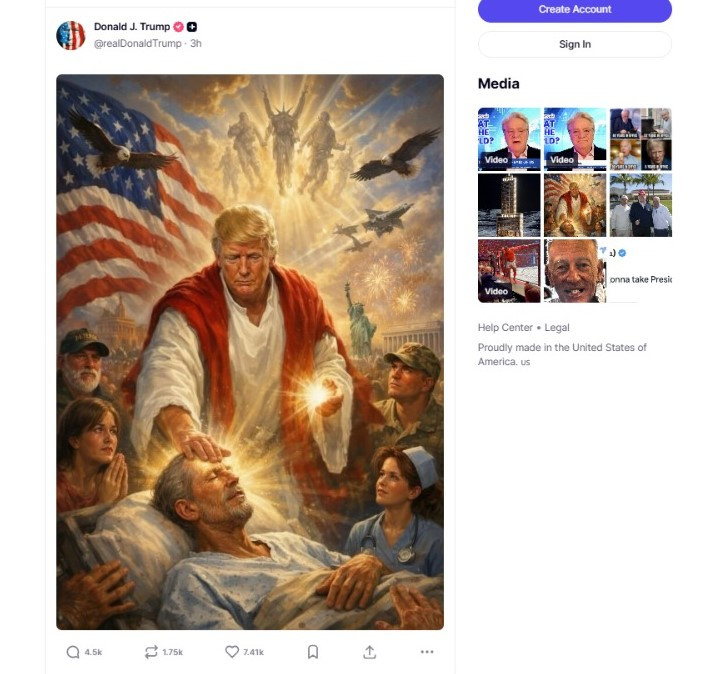
Task: Like the post with heart icon
Action: point(232,651)
